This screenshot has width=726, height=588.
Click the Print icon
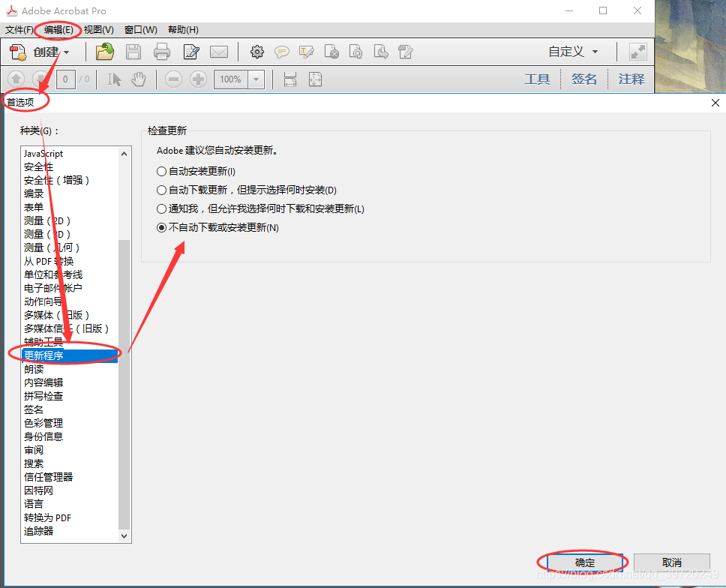click(161, 52)
